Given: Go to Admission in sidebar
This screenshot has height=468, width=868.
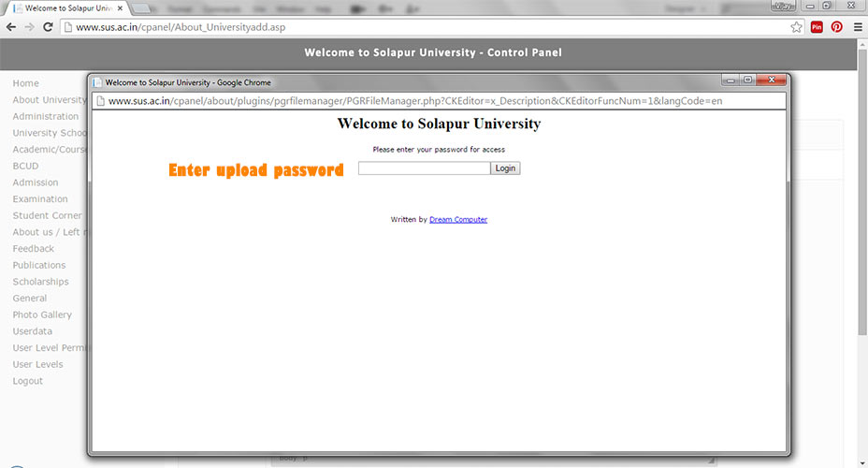Looking at the screenshot, I should point(36,183).
